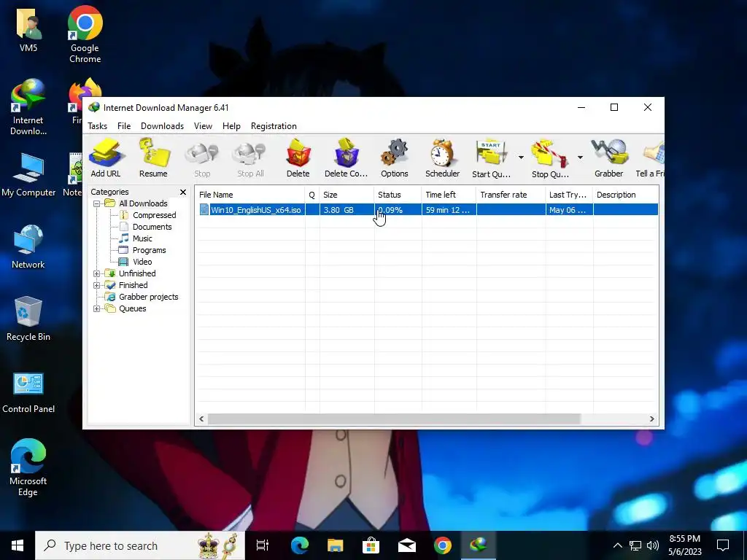Open the View menu
Screen dimensions: 747x560
[203, 126]
